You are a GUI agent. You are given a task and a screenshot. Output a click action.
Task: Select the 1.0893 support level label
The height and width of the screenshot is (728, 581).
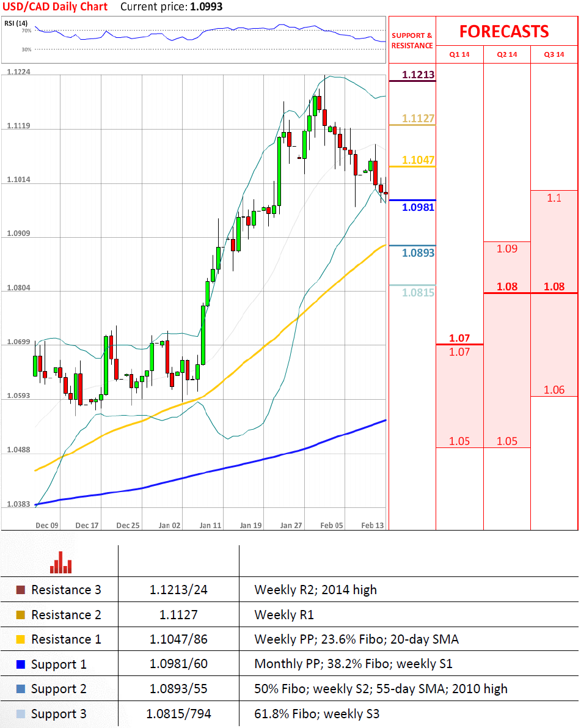click(418, 252)
